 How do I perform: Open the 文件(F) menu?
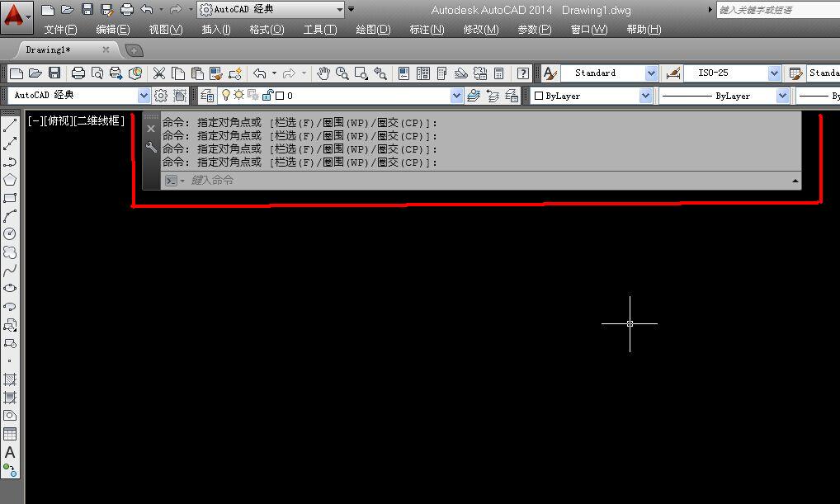pyautogui.click(x=60, y=30)
